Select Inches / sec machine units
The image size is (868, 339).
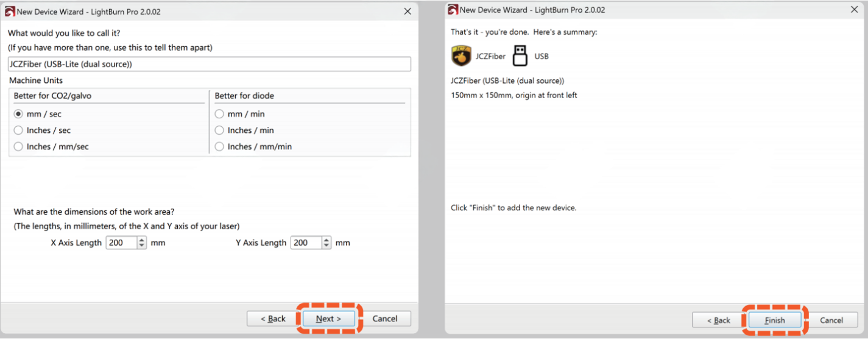(x=18, y=130)
